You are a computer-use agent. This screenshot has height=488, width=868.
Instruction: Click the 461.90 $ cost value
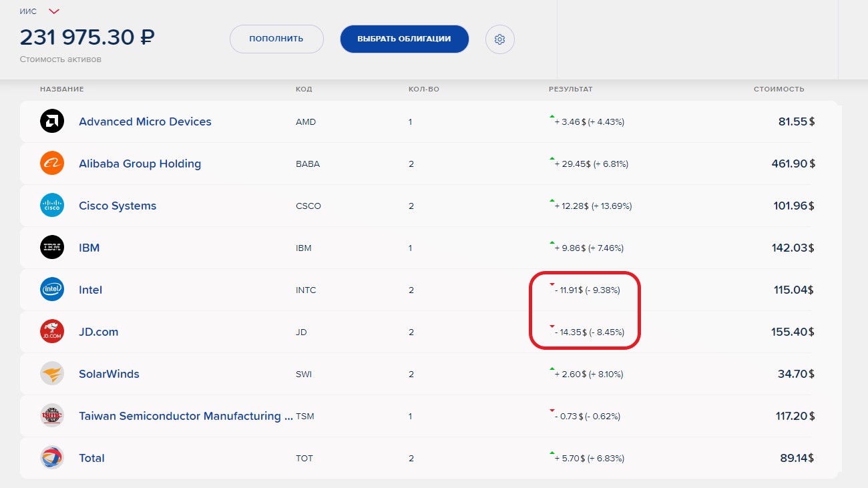click(793, 164)
